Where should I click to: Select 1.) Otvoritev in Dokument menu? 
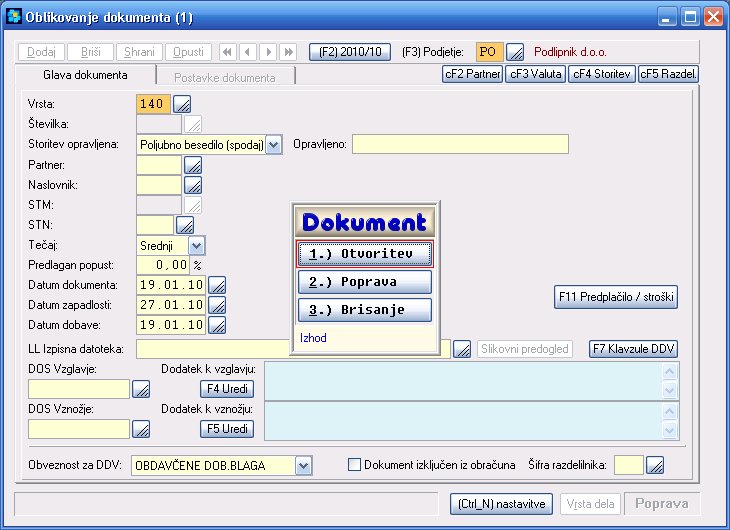(x=365, y=254)
